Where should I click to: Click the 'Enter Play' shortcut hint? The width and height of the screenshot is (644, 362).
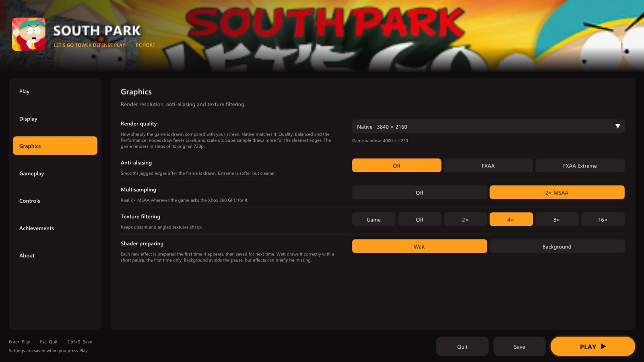[19, 342]
